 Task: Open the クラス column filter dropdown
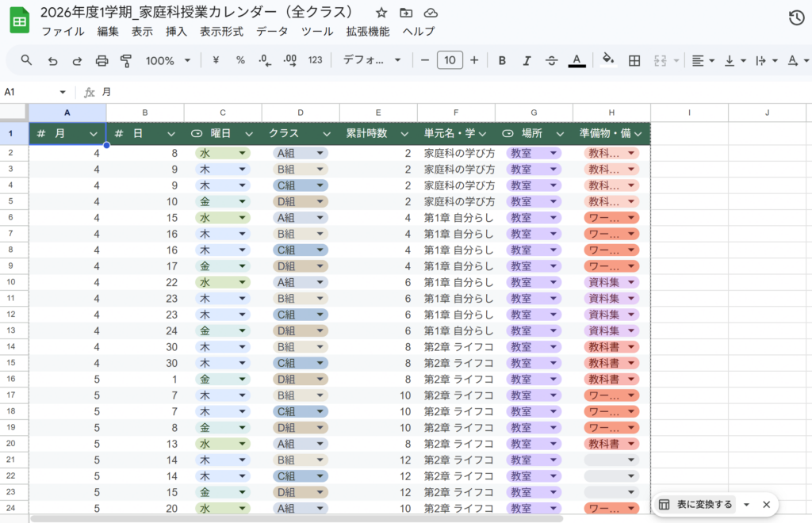[x=327, y=134]
